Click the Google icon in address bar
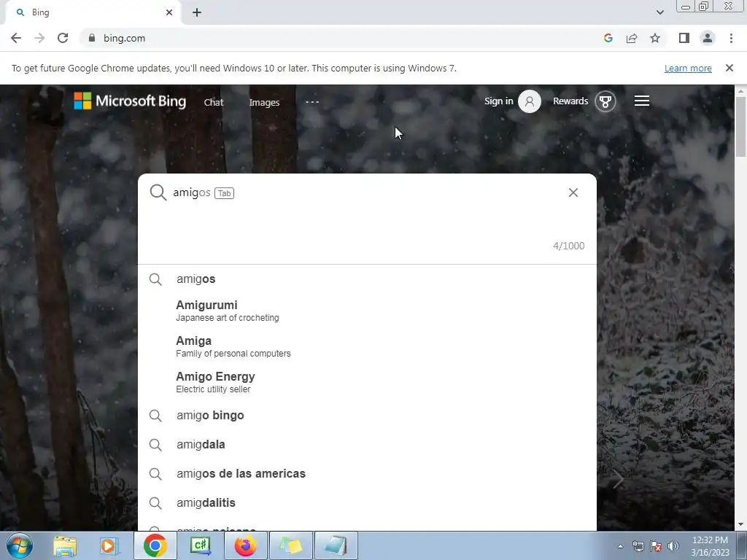Image resolution: width=747 pixels, height=560 pixels. [x=608, y=38]
